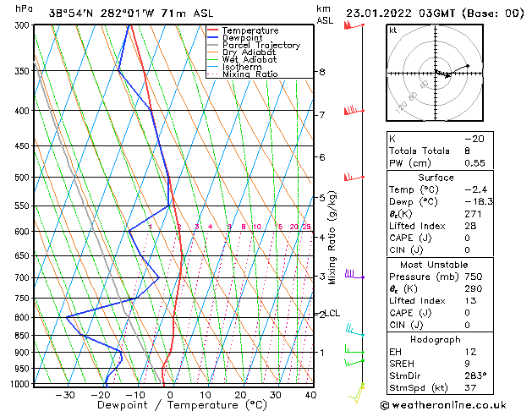Click the red wind barb at 300 hPa
The width and height of the screenshot is (532, 411).
[348, 26]
